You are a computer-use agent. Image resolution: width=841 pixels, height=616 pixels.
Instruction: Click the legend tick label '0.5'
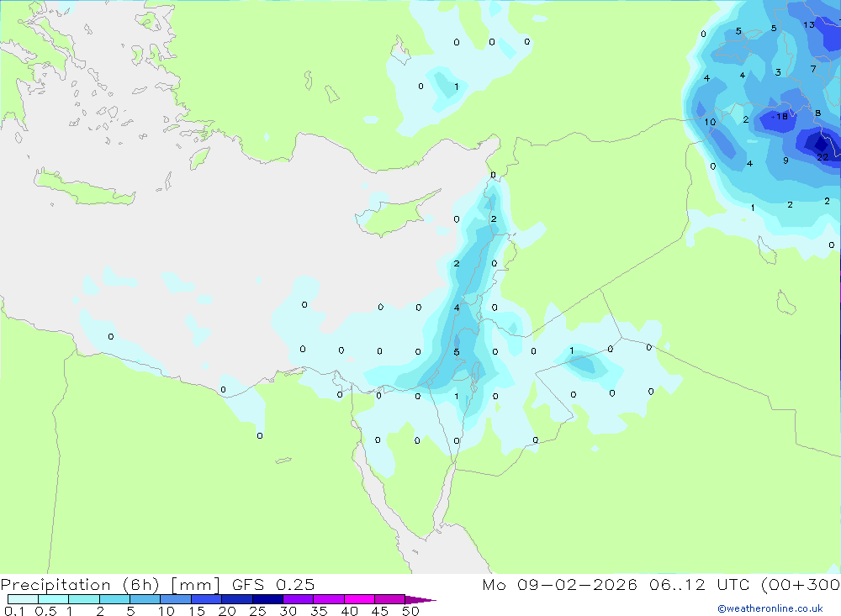[x=45, y=611]
